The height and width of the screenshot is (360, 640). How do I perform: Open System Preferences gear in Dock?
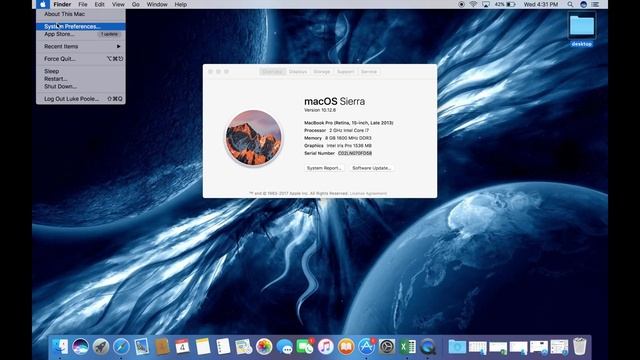[x=387, y=347]
